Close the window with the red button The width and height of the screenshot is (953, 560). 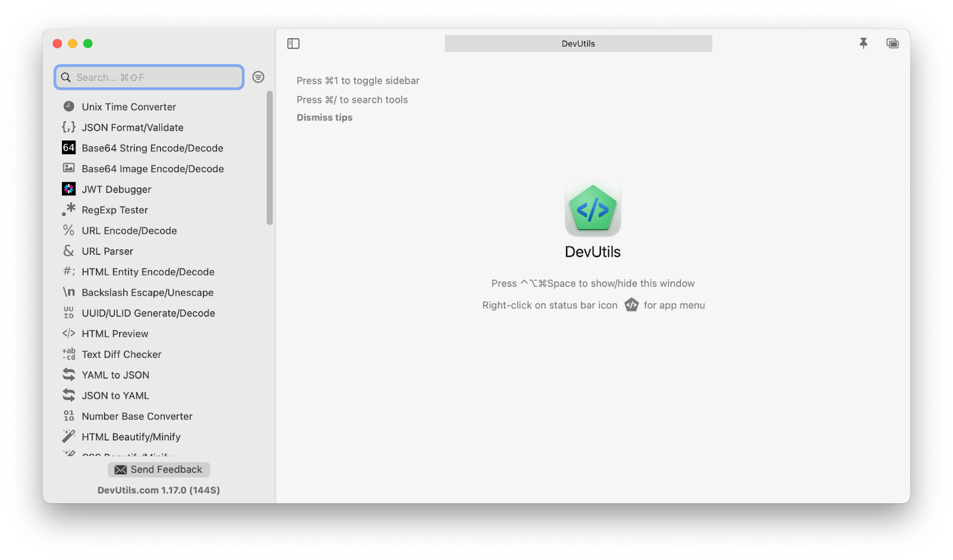click(x=57, y=43)
